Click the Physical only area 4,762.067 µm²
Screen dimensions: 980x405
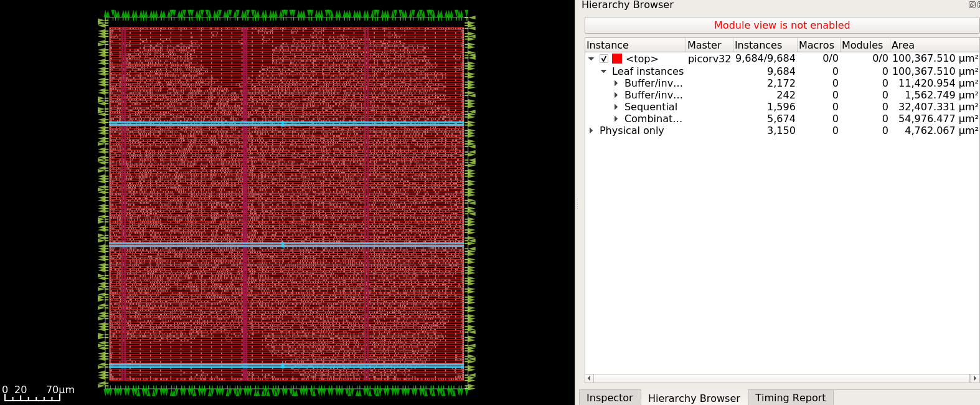pyautogui.click(x=941, y=130)
